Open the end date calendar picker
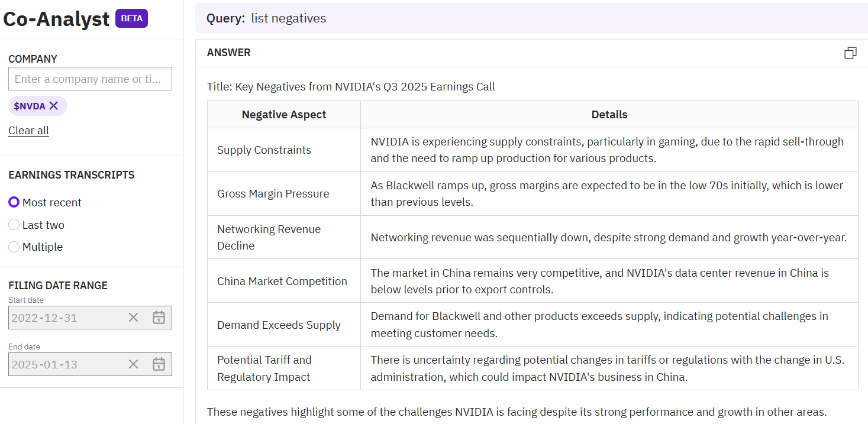This screenshot has width=868, height=424. coord(159,364)
